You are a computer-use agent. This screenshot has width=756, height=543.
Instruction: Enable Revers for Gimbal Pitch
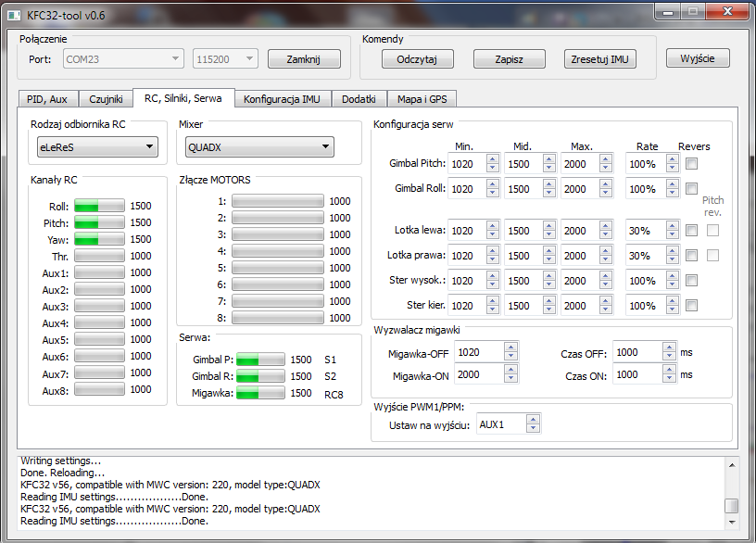(x=691, y=164)
